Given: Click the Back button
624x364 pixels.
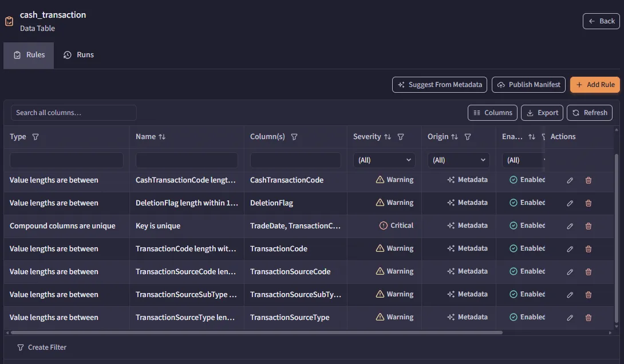Looking at the screenshot, I should [x=601, y=21].
